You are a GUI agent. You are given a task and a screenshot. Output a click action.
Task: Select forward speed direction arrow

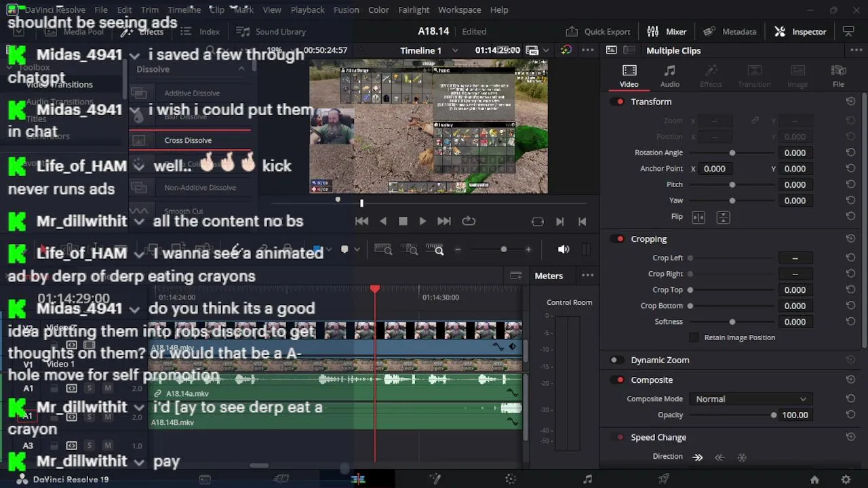coord(698,457)
